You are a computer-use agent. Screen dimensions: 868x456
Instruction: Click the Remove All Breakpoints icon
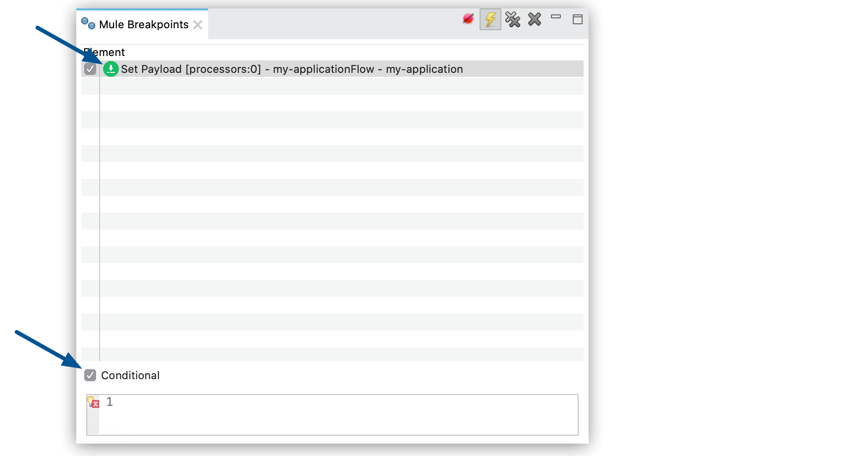coord(534,20)
